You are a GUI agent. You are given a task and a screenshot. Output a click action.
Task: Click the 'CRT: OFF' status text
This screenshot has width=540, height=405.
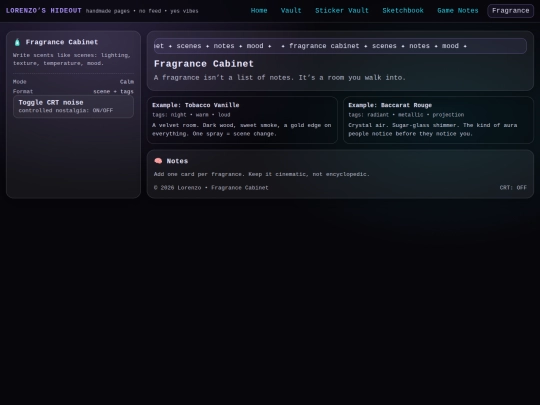[x=513, y=188]
